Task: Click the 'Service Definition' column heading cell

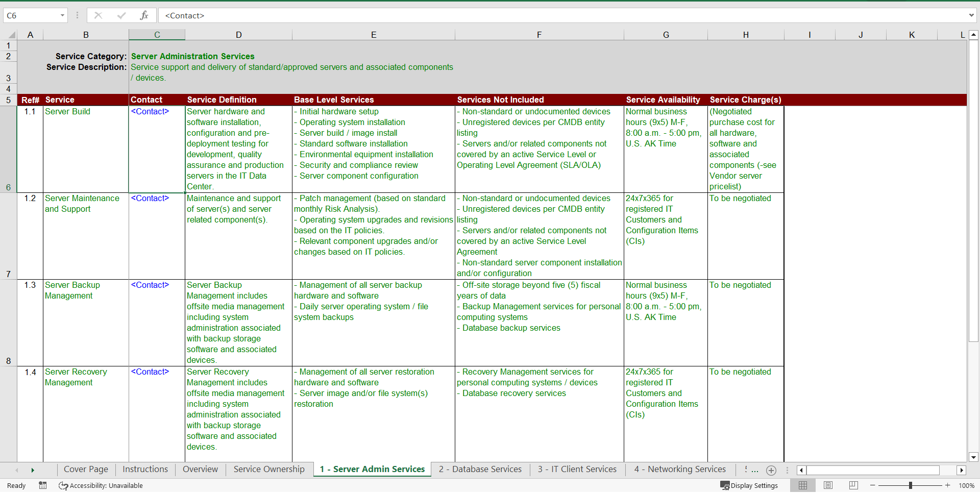Action: click(x=238, y=100)
